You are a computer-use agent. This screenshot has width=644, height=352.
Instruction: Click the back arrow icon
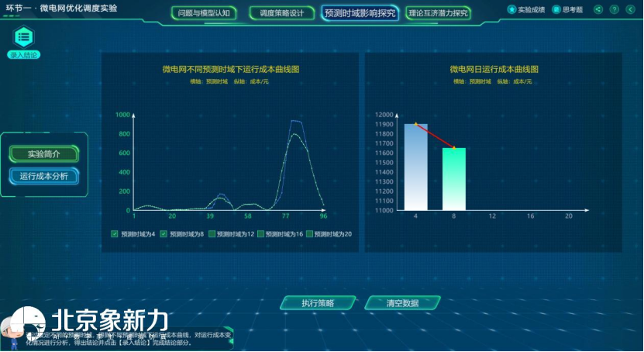coord(630,9)
